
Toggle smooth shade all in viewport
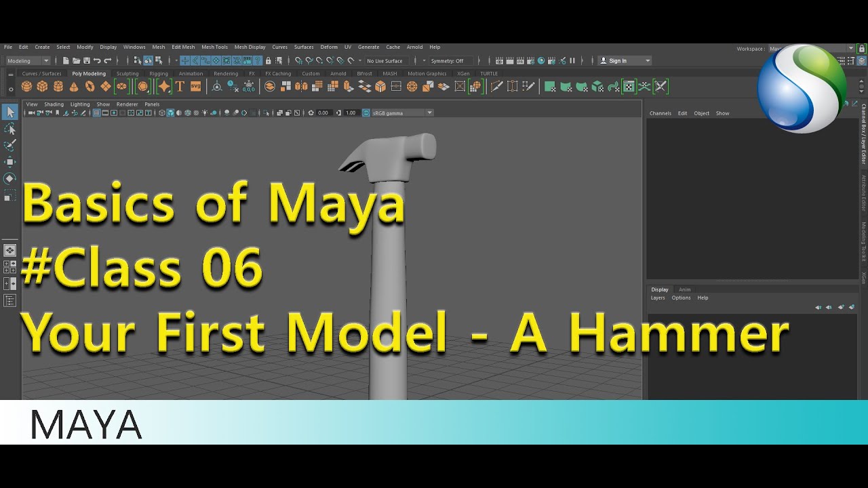coord(170,113)
